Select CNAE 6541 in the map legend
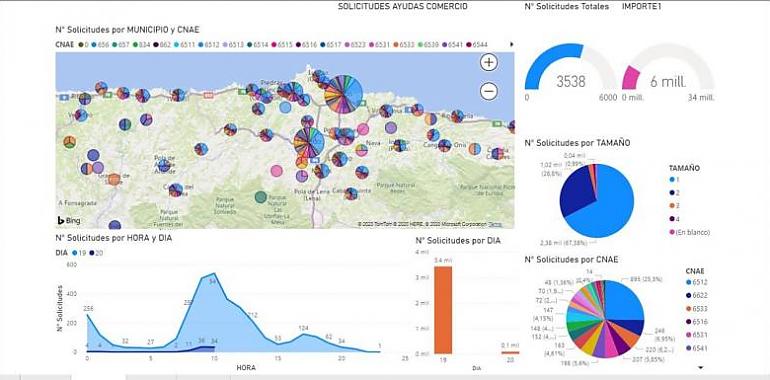770x380 pixels. click(452, 45)
